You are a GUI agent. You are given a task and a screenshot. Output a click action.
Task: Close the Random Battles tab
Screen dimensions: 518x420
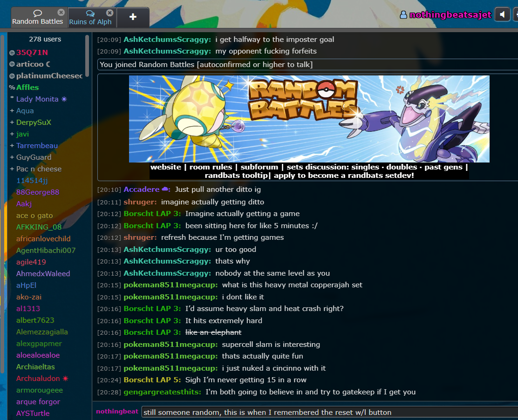click(61, 13)
